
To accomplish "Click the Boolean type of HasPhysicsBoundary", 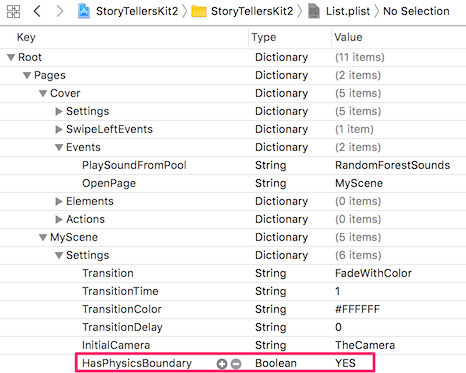I will pos(276,363).
